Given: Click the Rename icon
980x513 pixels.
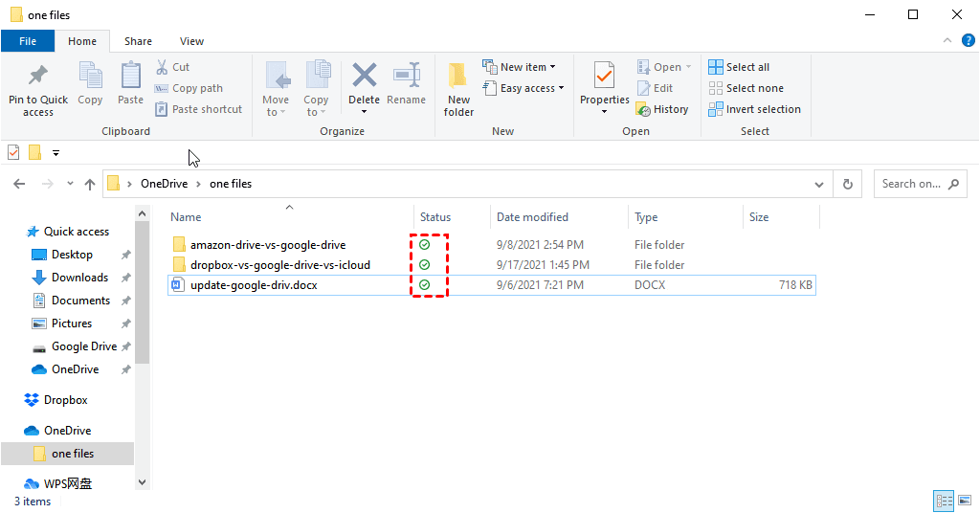Looking at the screenshot, I should tap(406, 76).
